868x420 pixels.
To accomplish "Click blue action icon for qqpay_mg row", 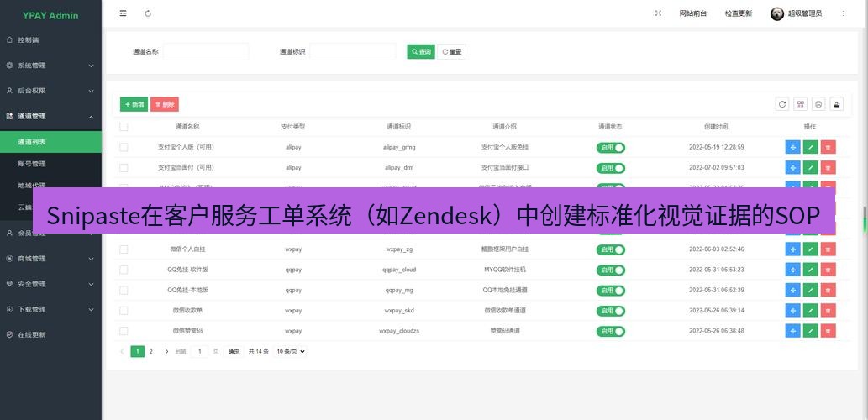I will tap(792, 291).
